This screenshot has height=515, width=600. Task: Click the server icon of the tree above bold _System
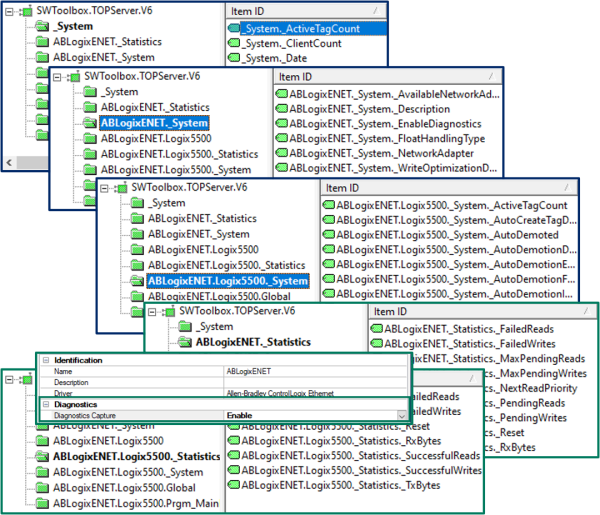(x=27, y=11)
